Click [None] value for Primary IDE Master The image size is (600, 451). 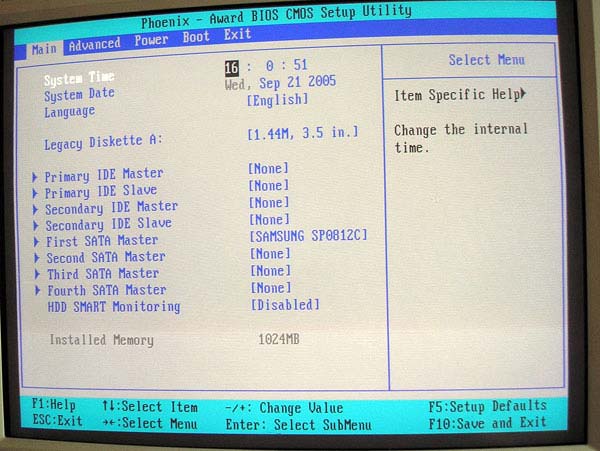[x=268, y=169]
